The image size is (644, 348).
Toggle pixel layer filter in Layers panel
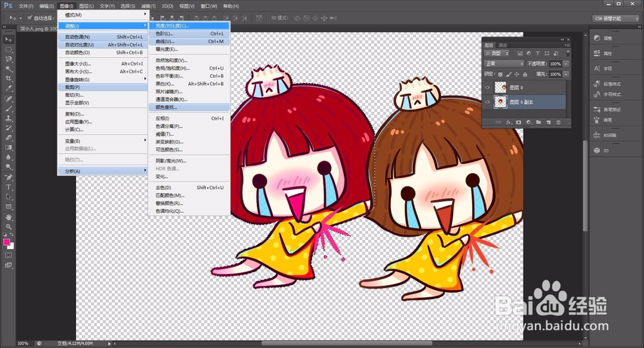(x=520, y=53)
